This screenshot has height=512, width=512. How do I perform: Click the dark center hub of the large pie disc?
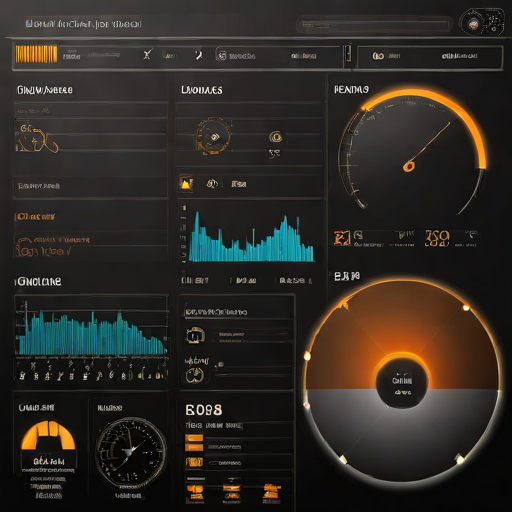(402, 384)
